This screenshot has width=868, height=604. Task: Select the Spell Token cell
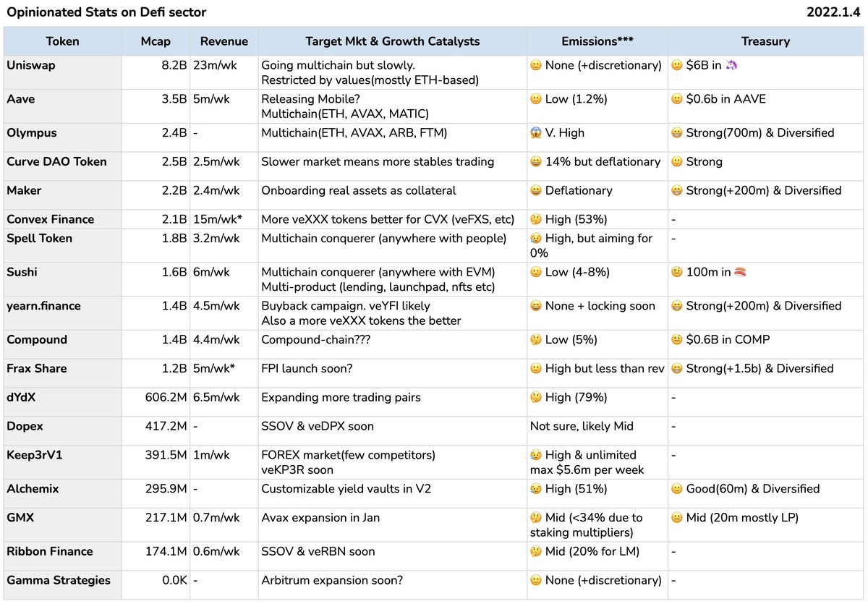[x=62, y=245]
